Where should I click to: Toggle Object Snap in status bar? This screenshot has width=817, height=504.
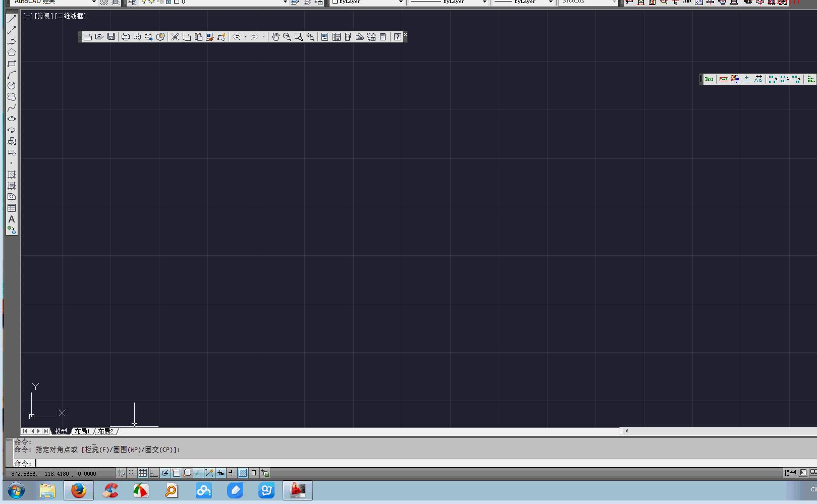[176, 473]
